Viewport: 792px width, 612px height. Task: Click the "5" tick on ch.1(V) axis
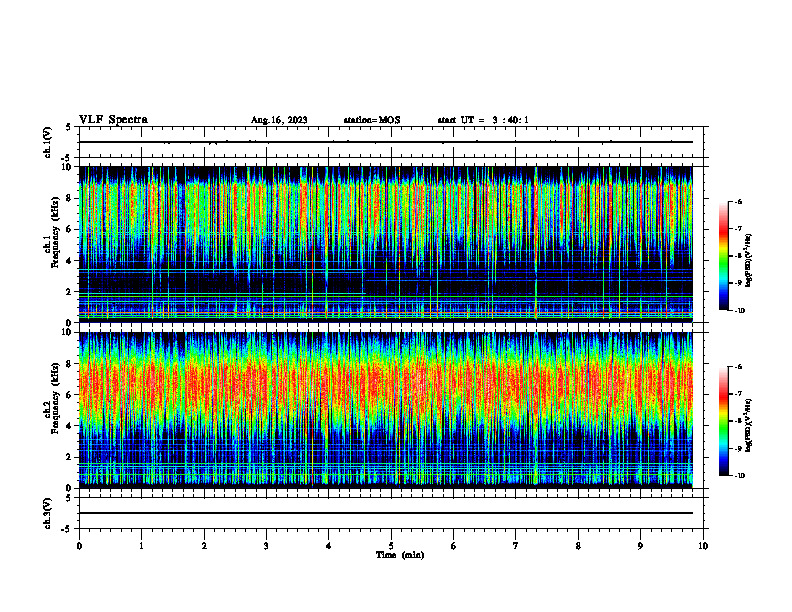69,128
